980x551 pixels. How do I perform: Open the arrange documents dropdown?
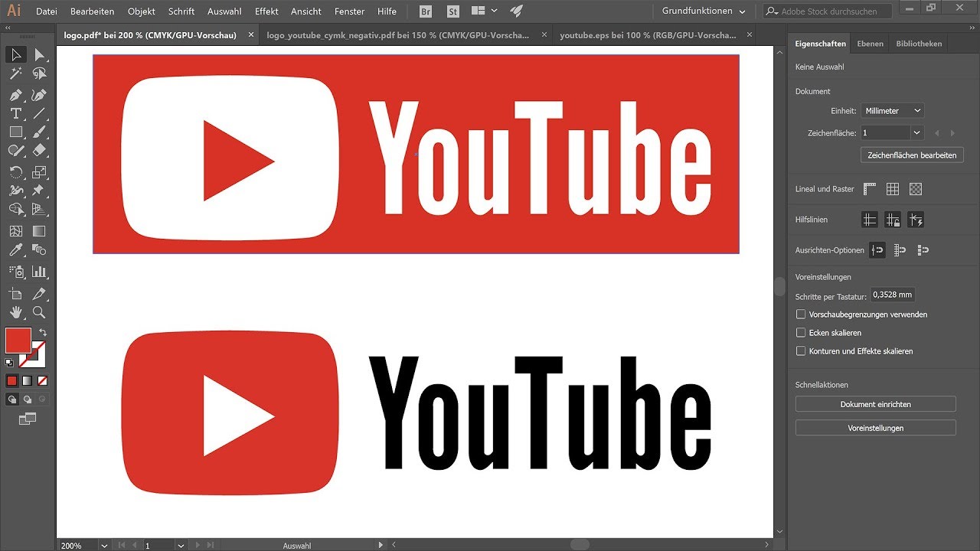[x=484, y=11]
